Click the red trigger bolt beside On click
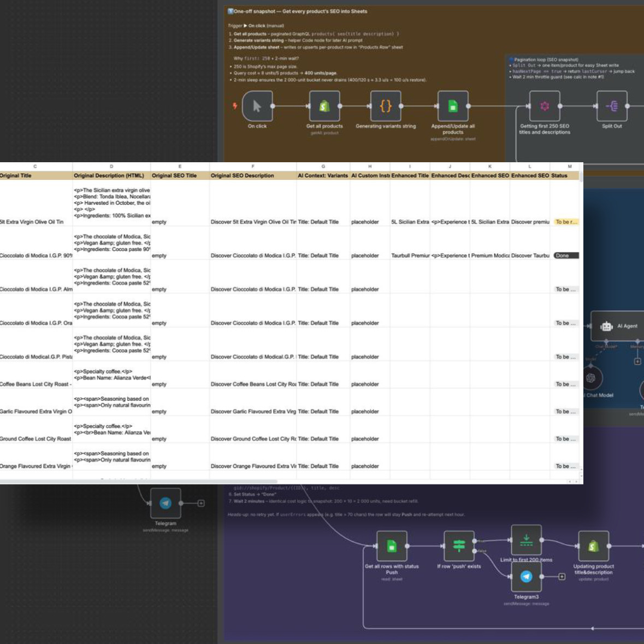Screen dimensions: 644x644 click(235, 106)
